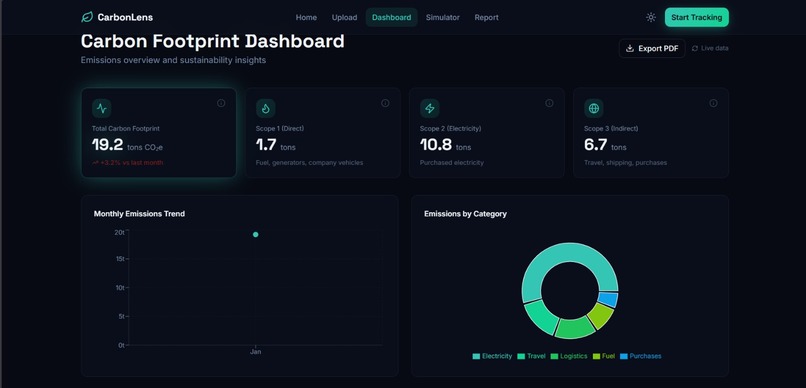Screen dimensions: 806x388
Task: Click the Travel legend swatch
Action: (521, 356)
